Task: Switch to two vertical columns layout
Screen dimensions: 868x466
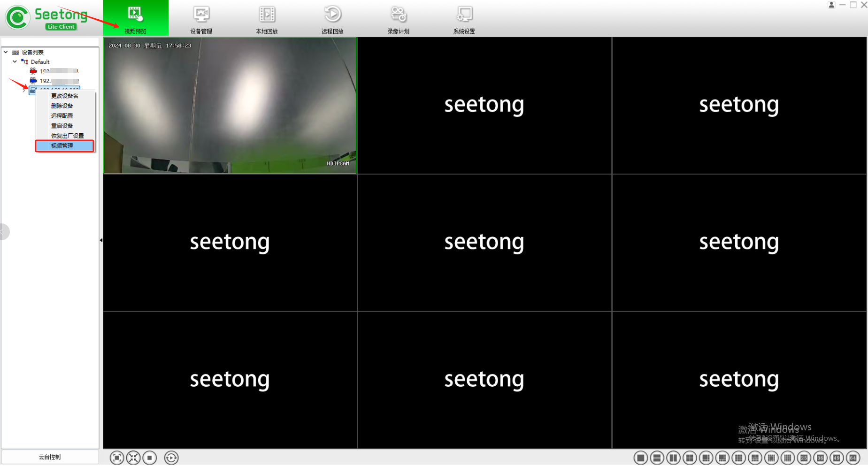Action: click(673, 458)
